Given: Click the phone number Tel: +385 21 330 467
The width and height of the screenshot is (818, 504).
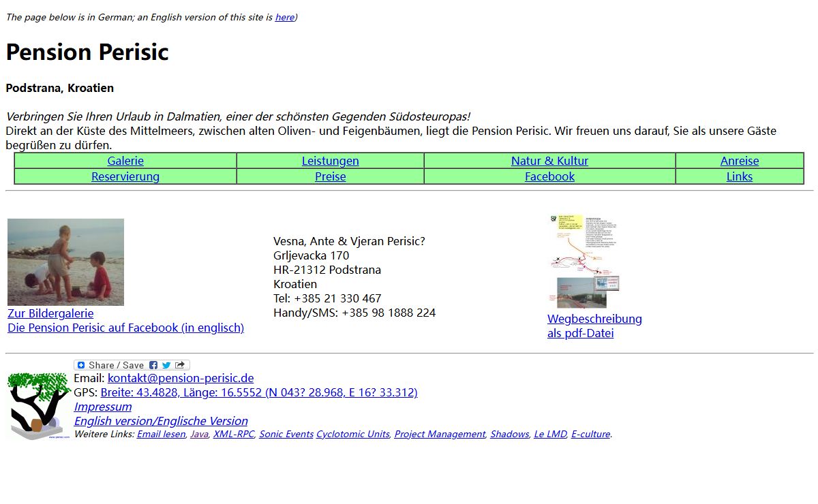Looking at the screenshot, I should pos(327,298).
